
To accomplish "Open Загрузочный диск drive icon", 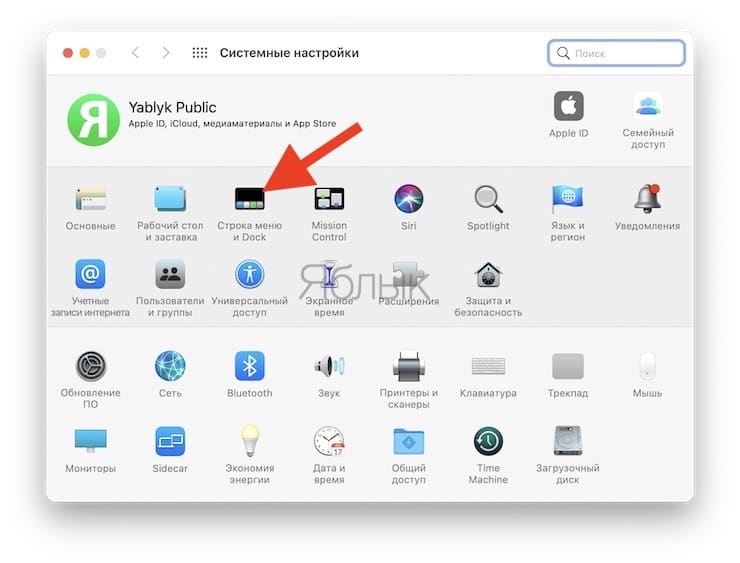I will (568, 441).
